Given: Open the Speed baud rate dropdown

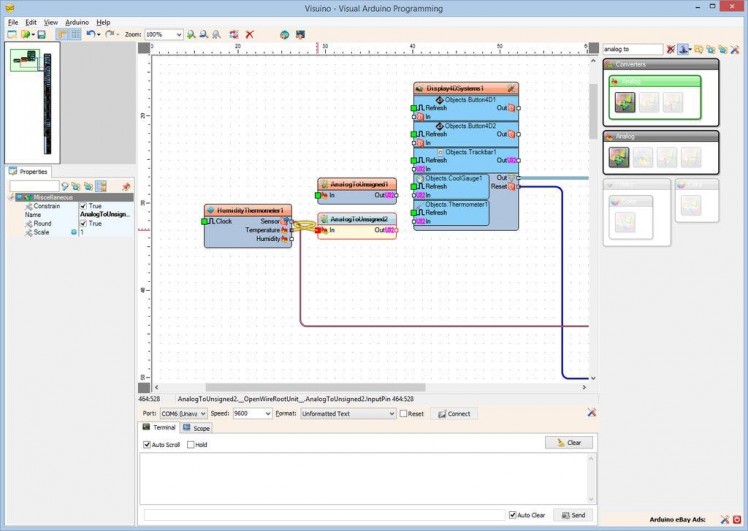Looking at the screenshot, I should [267, 413].
